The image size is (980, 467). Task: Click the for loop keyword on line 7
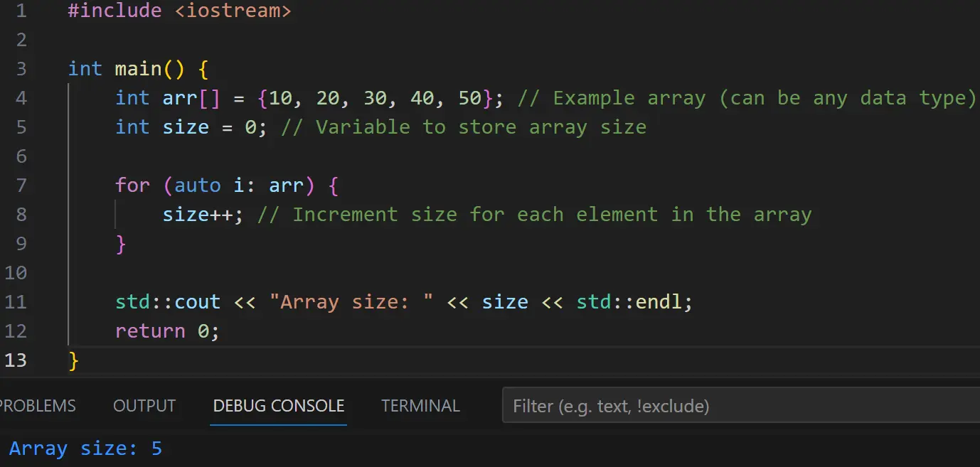tap(132, 185)
